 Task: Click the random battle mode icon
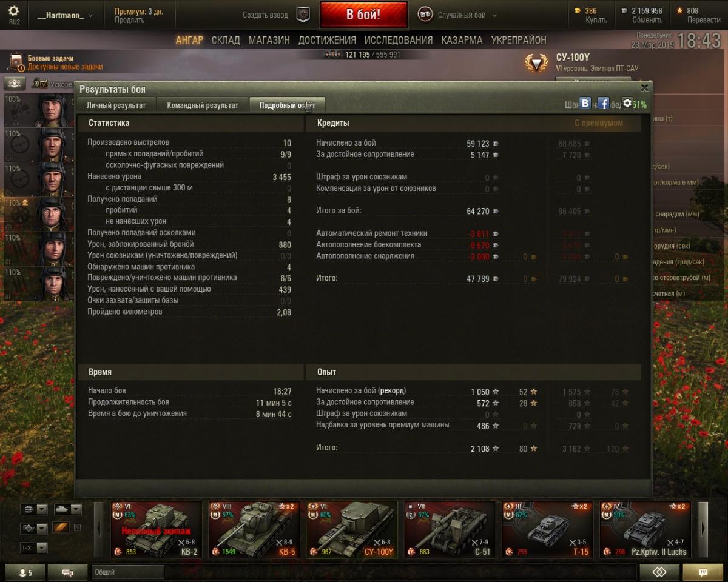coord(425,15)
